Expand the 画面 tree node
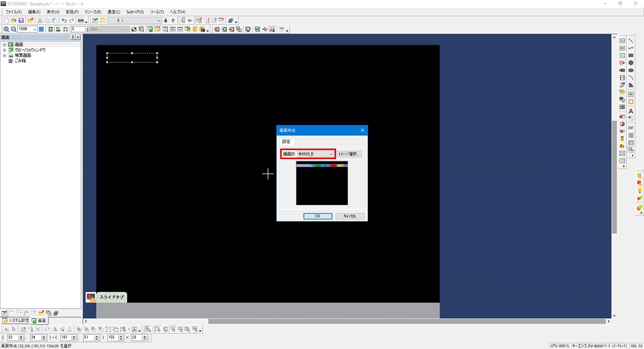Screen dimensions: 644x349 tap(5, 45)
